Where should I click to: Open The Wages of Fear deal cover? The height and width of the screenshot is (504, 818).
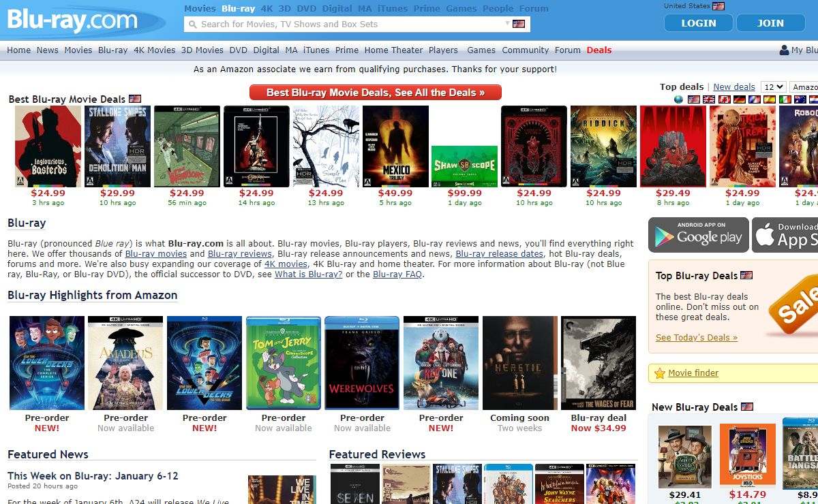[x=599, y=363]
